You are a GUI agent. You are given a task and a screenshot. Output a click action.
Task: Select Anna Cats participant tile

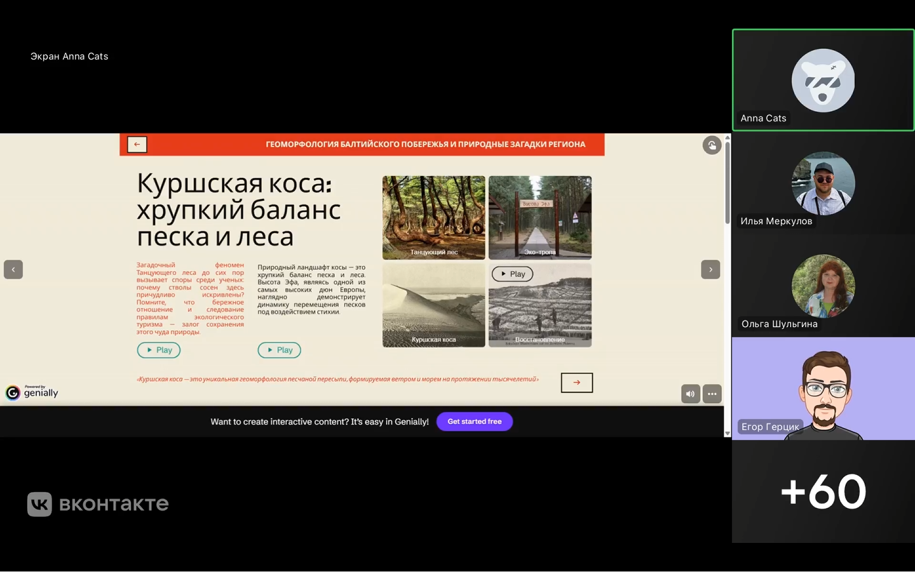pos(823,80)
